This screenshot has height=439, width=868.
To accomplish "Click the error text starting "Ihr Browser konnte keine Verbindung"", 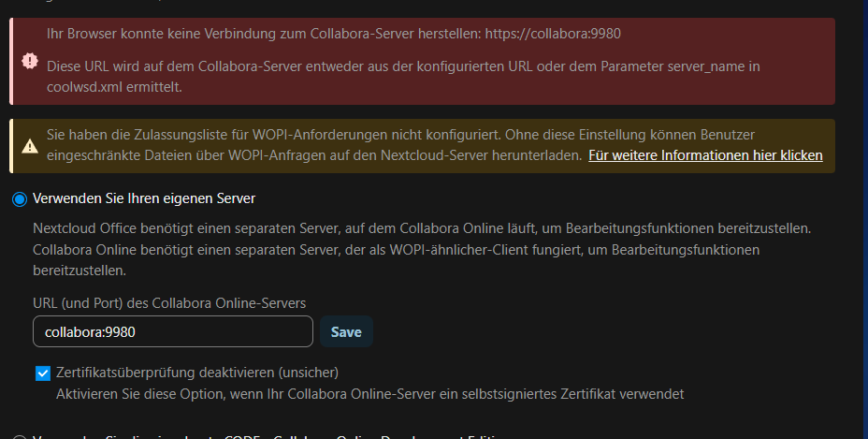I will tap(334, 34).
